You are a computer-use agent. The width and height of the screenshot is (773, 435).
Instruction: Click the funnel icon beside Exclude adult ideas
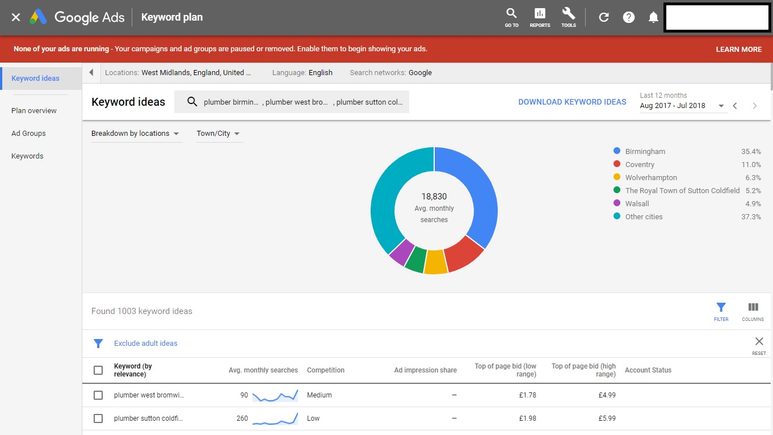point(98,343)
